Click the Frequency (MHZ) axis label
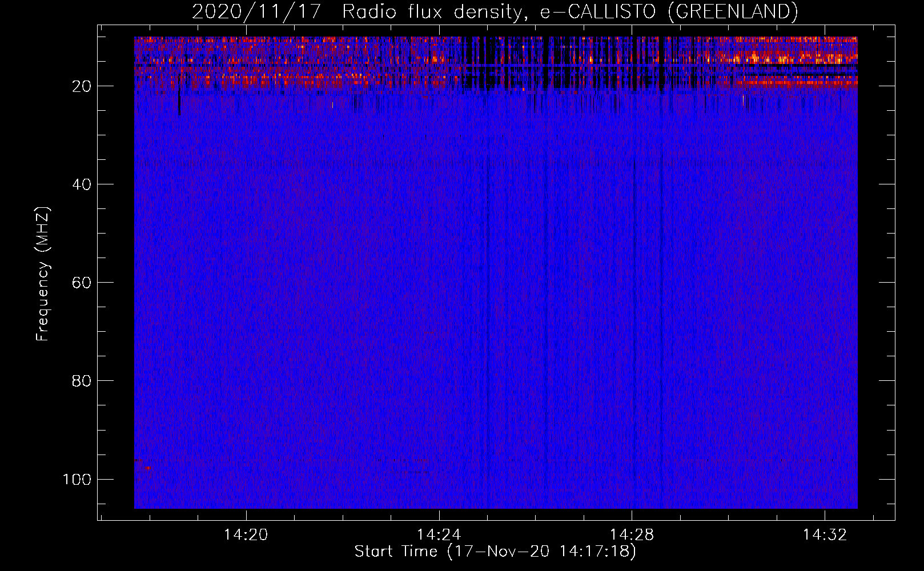The image size is (924, 571). pos(43,274)
